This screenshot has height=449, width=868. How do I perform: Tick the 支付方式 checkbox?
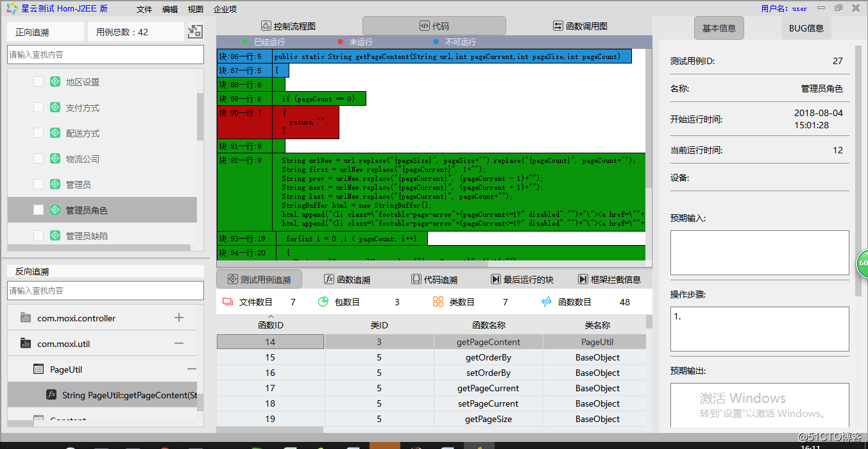38,108
